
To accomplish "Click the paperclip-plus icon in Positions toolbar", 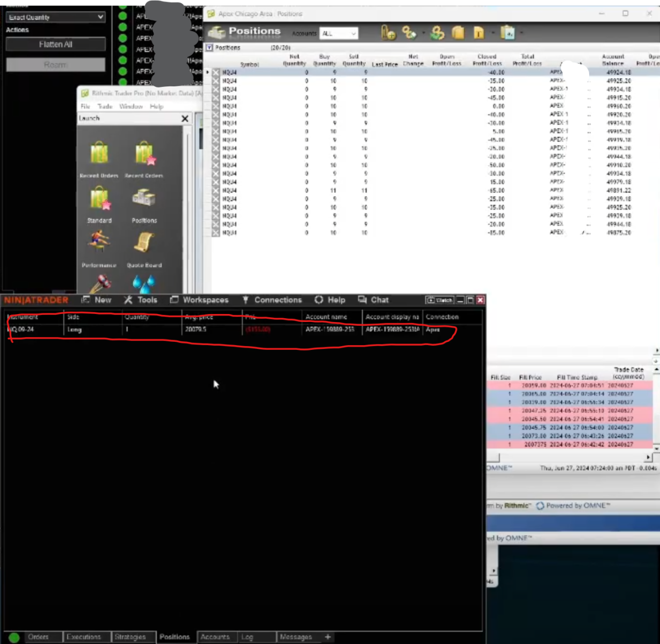I will (x=388, y=33).
